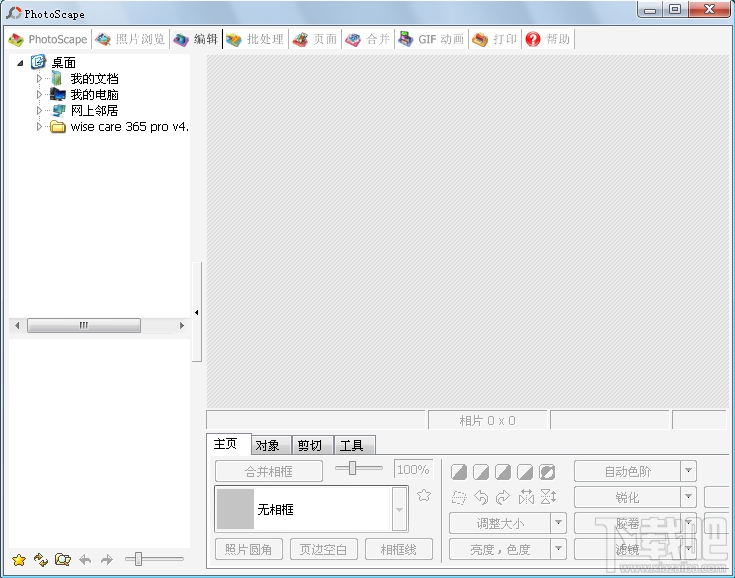
Task: Click the thumbnail size slider in left panel
Action: pos(138,559)
